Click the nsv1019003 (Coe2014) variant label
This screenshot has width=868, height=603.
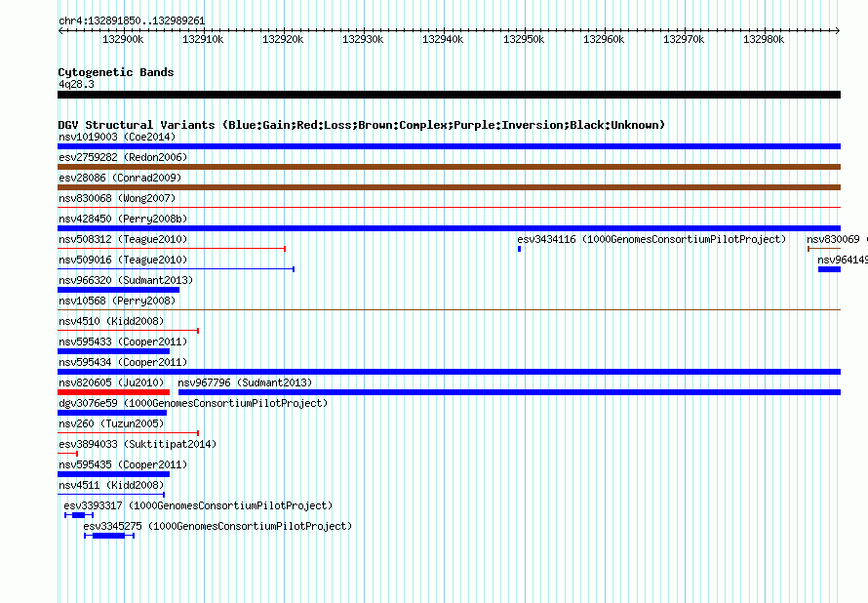(117, 137)
